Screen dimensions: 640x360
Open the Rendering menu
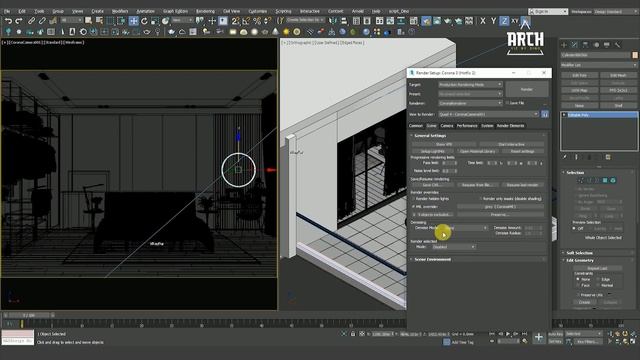pos(205,11)
